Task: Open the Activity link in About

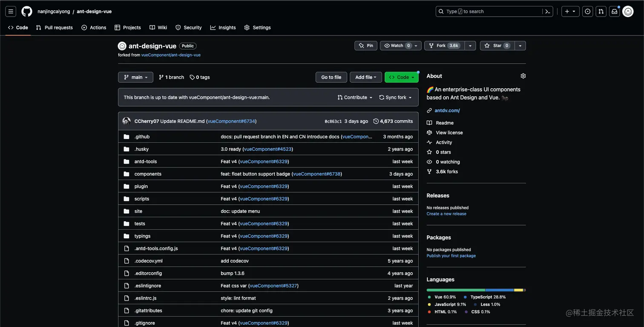Action: click(x=440, y=142)
